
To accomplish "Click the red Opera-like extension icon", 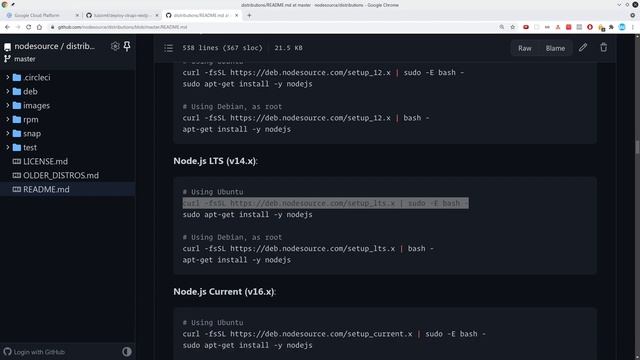I will pos(590,27).
